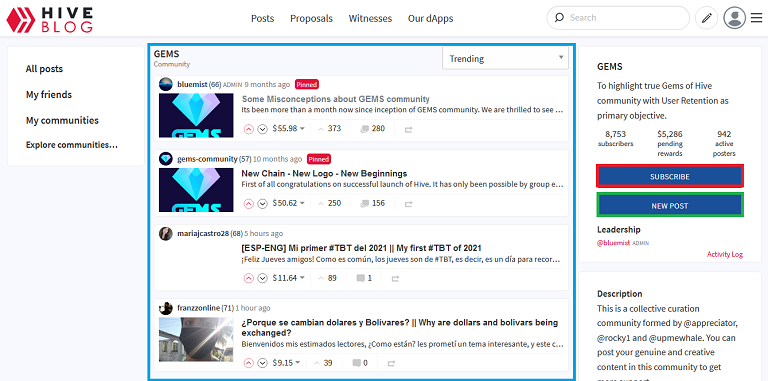Click gems-community author name
This screenshot has width=768, height=381.
tap(207, 159)
